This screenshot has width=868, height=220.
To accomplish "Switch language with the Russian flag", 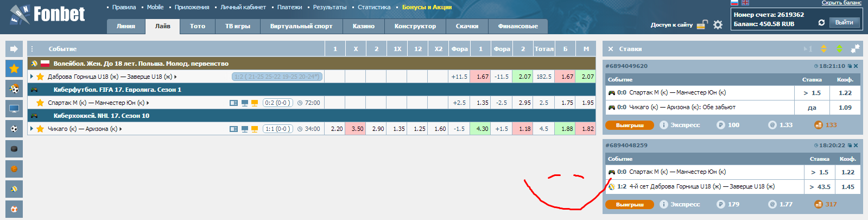I will (x=734, y=3).
